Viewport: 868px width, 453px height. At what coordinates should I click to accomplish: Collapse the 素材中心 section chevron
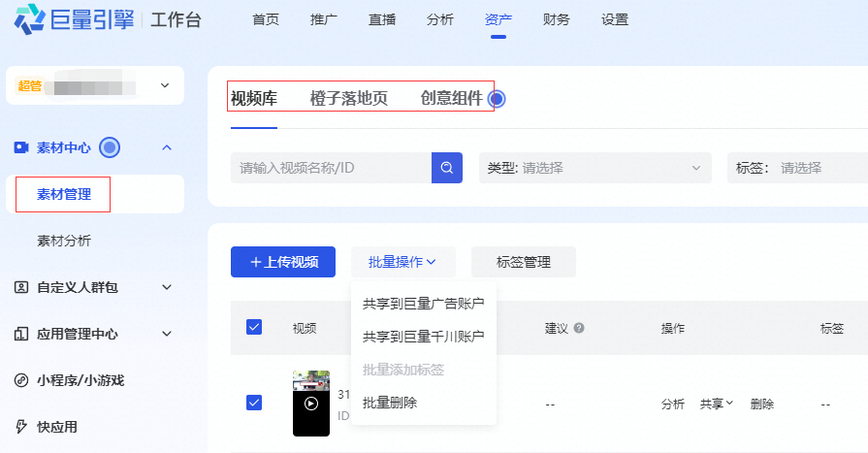click(167, 147)
